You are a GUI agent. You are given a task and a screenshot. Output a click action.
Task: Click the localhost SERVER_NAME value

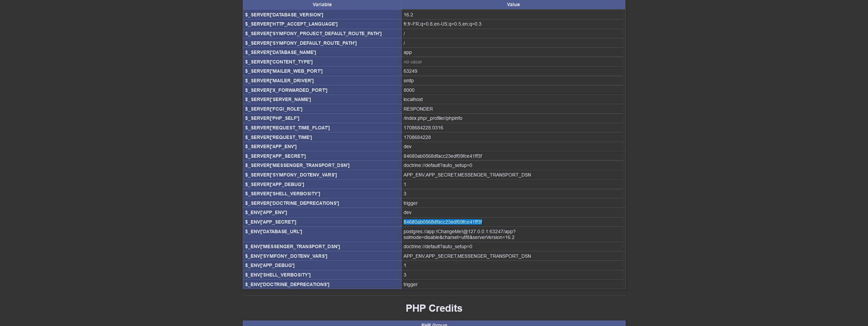click(413, 99)
